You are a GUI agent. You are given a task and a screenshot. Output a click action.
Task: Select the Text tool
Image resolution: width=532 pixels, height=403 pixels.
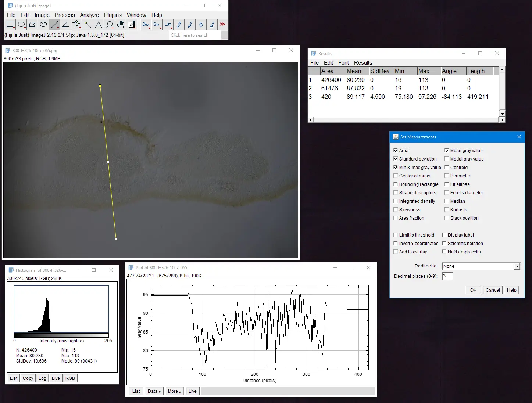(99, 25)
